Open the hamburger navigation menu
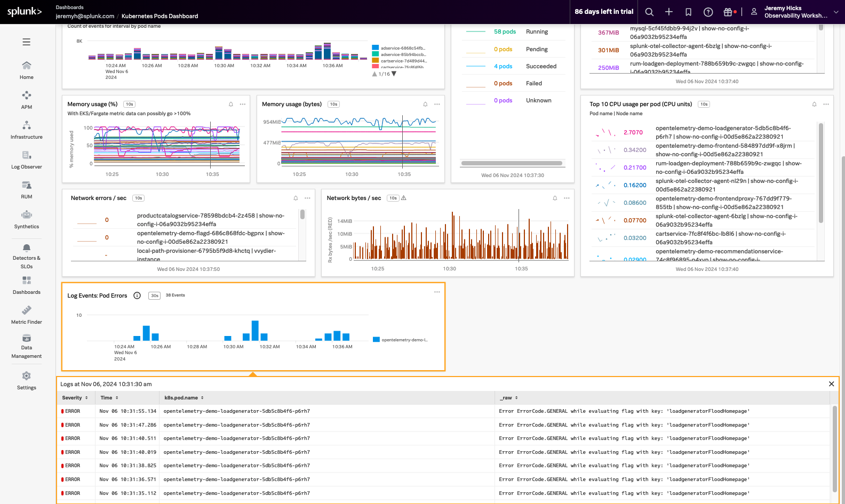Screen dimensions: 845x504 pyautogui.click(x=26, y=42)
